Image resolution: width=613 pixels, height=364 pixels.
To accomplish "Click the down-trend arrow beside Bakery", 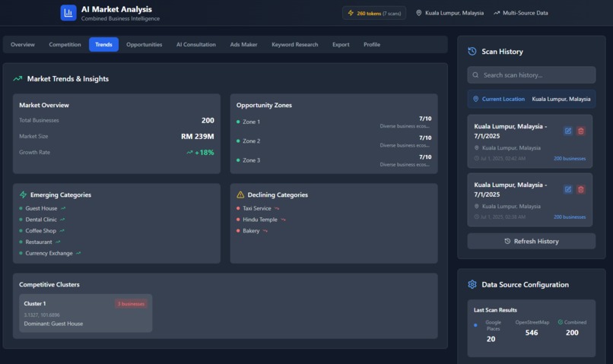I will pos(265,231).
